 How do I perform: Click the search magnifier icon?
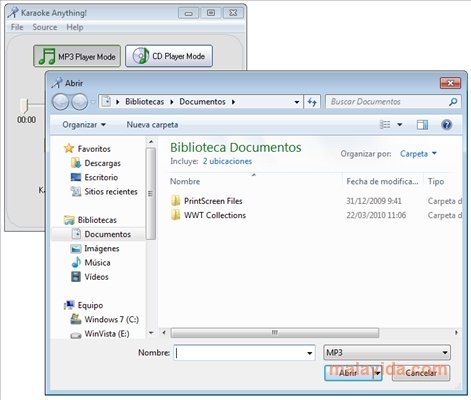pyautogui.click(x=453, y=102)
